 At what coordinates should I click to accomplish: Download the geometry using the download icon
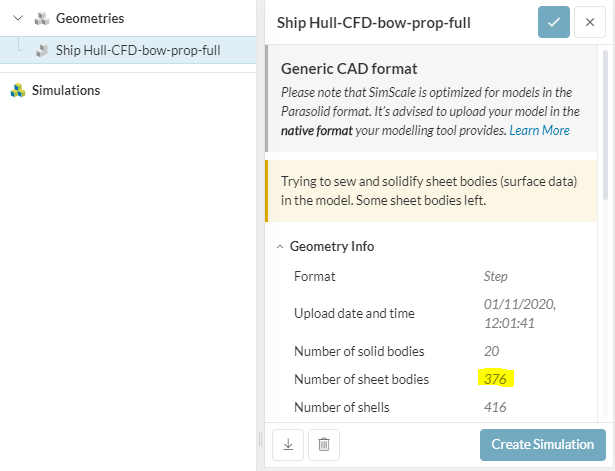click(x=287, y=444)
